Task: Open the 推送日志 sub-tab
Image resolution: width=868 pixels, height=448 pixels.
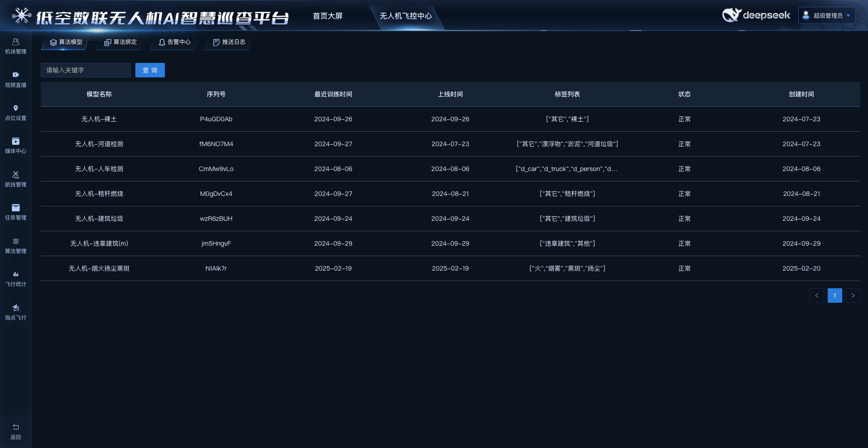Action: [229, 42]
